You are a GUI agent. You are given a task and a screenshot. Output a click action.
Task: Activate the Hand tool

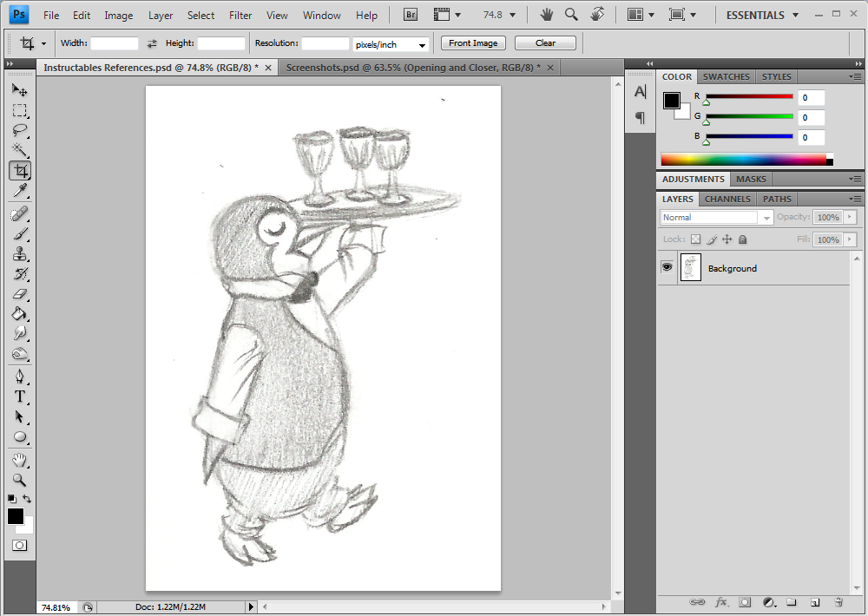(x=20, y=460)
